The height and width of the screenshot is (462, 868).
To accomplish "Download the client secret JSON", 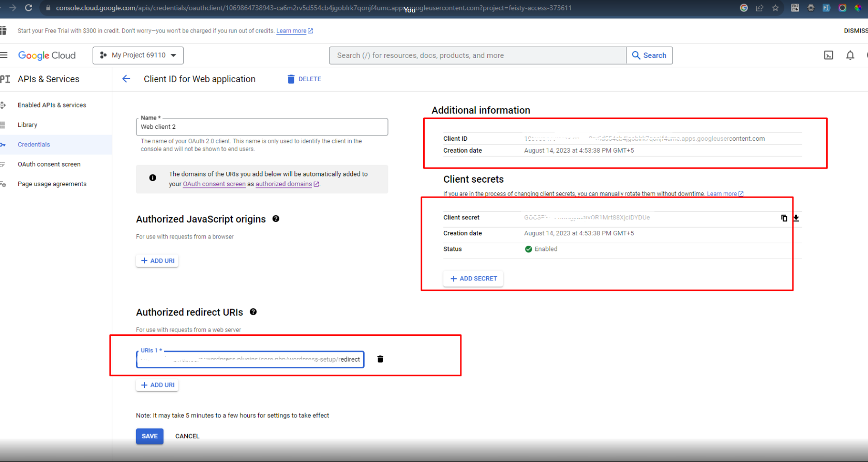I will [796, 218].
